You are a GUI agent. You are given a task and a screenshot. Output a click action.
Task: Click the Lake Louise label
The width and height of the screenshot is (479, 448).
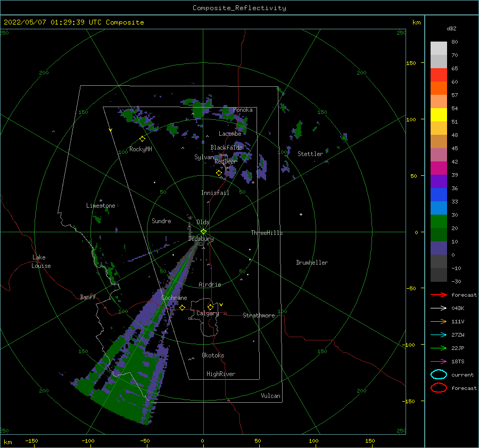tap(41, 262)
